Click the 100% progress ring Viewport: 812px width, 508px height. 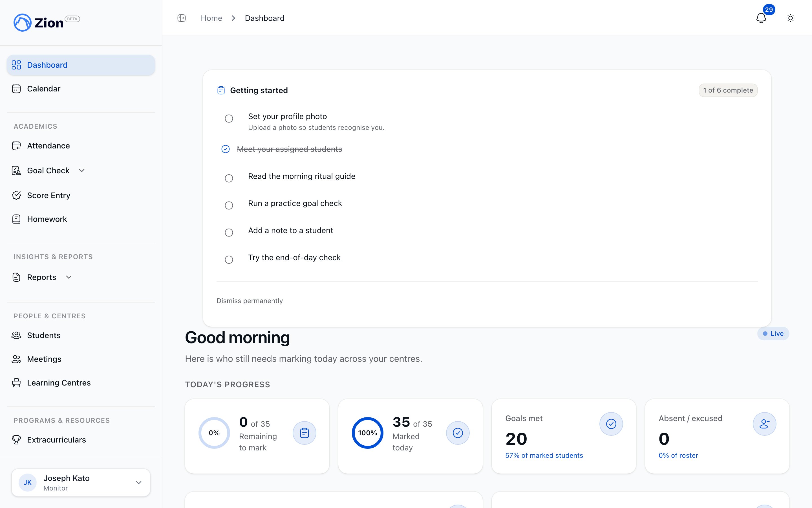coord(367,433)
